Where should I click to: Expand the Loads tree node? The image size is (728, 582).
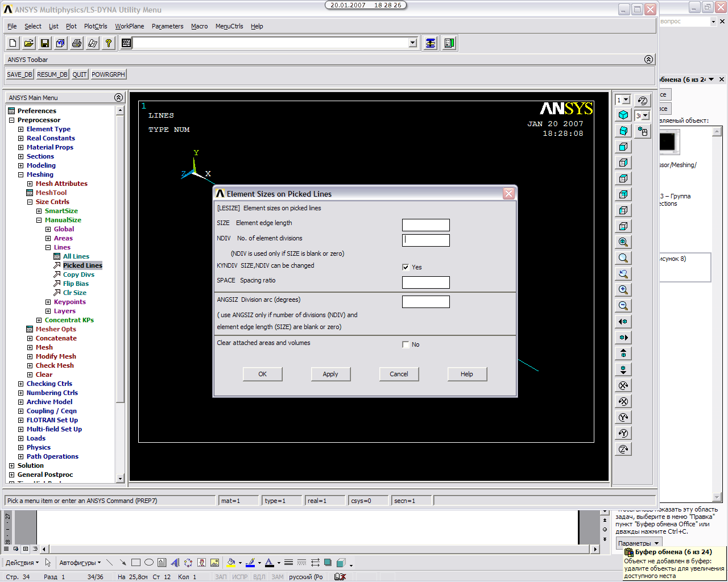coord(20,438)
